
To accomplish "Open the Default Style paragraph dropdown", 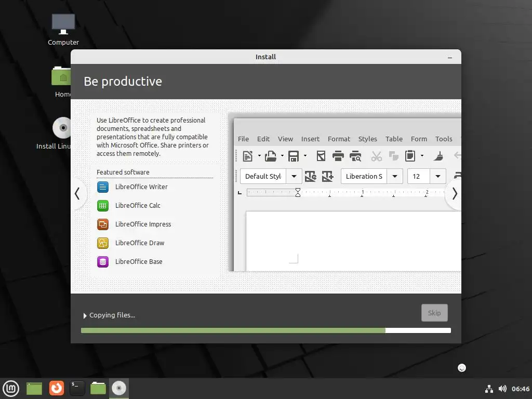I will [x=294, y=177].
